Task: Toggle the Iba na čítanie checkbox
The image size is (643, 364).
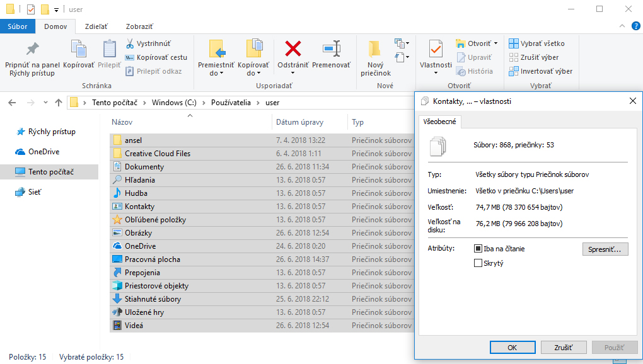Action: click(478, 249)
